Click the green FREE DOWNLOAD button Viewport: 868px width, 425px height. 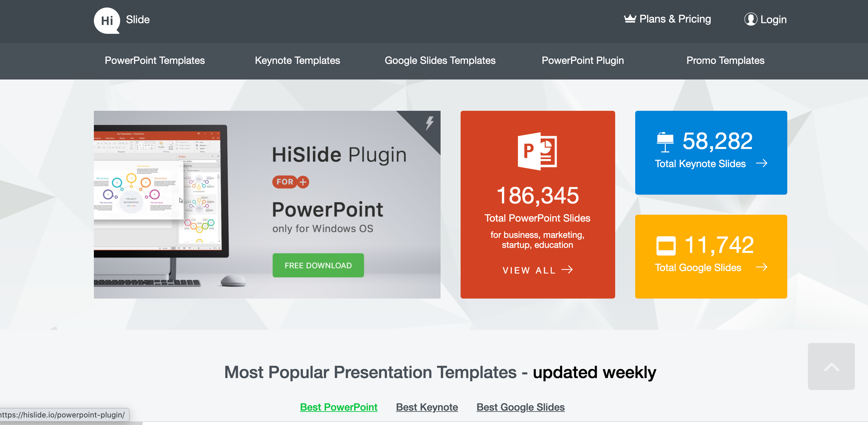tap(318, 265)
